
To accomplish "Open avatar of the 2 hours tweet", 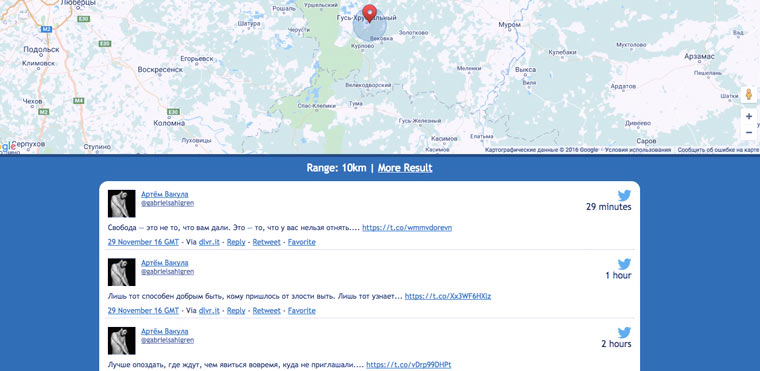I will point(121,340).
